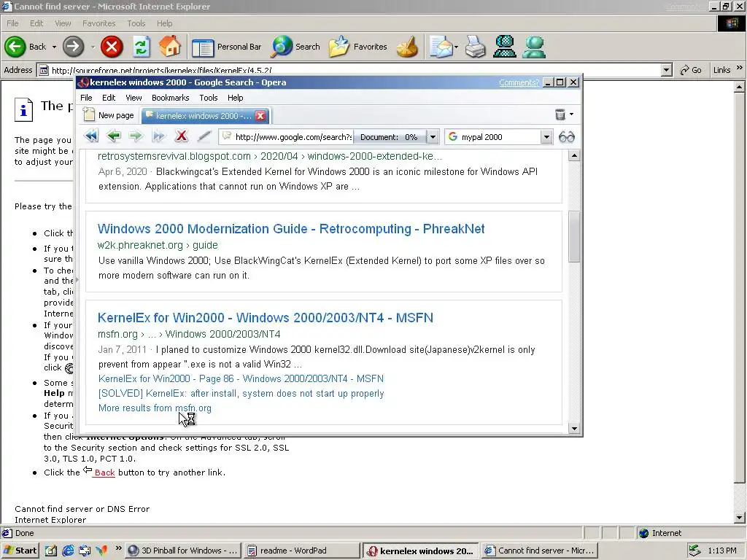Open the SOLVED KernelEx after install link
Screen dimensions: 747x560
tap(241, 393)
